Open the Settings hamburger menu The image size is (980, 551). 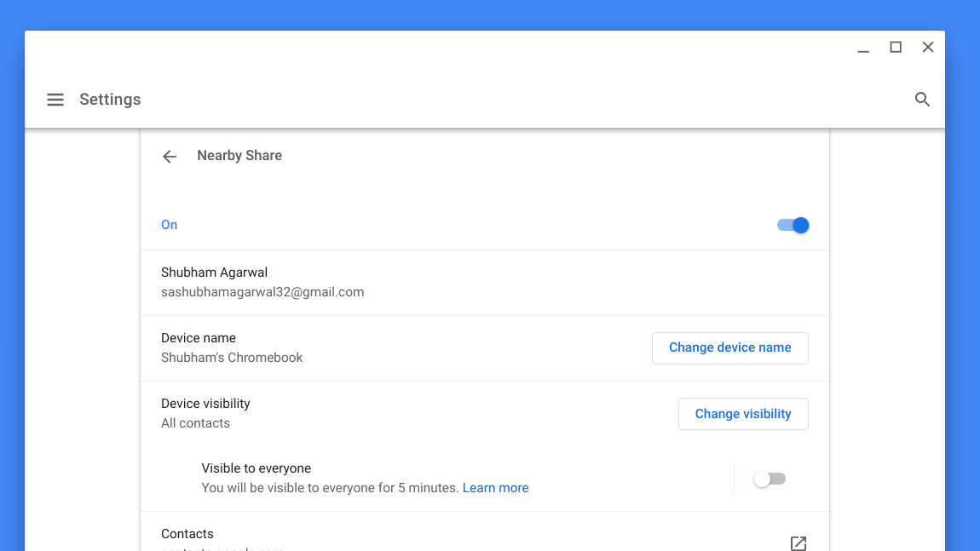click(55, 100)
